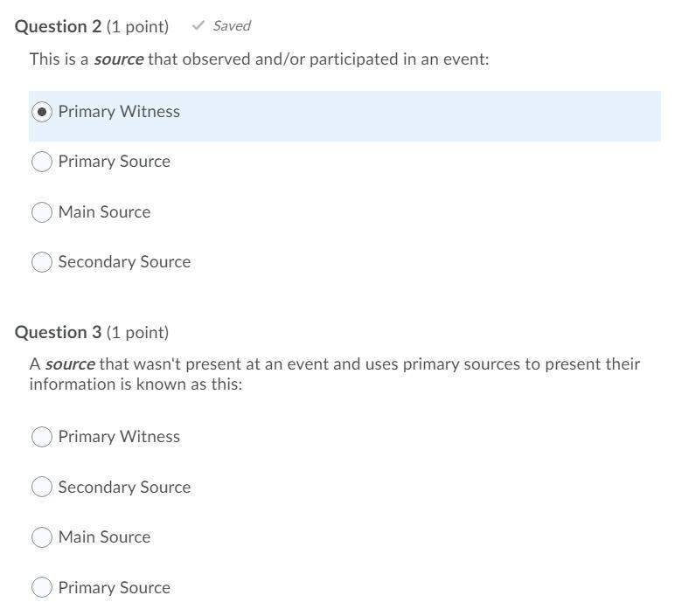Select Primary Witness radio button in Question 2

point(41,112)
